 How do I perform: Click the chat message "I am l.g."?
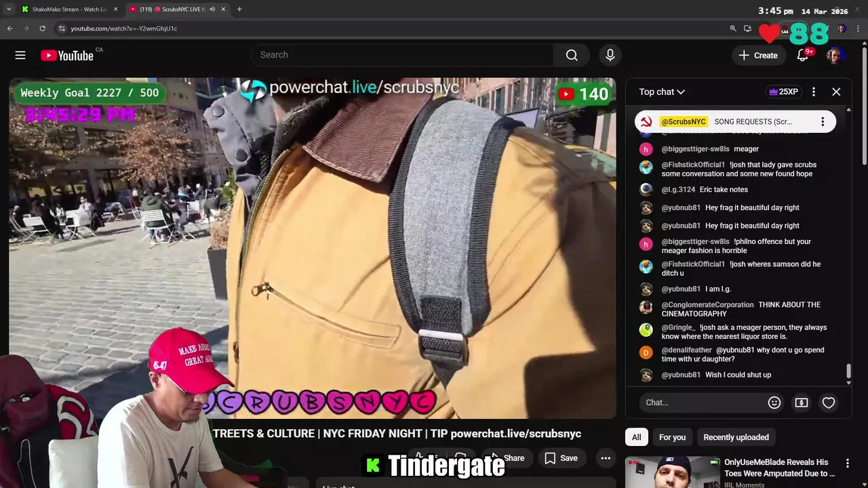click(x=717, y=289)
